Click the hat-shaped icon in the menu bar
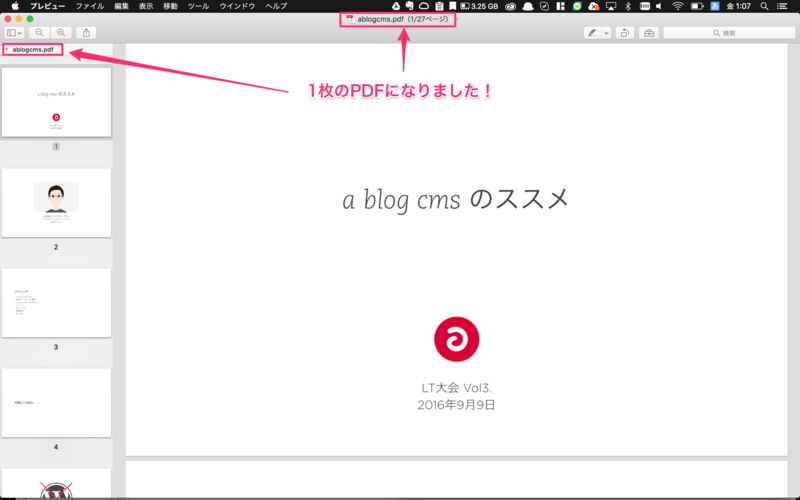The height and width of the screenshot is (500, 800). (x=528, y=6)
